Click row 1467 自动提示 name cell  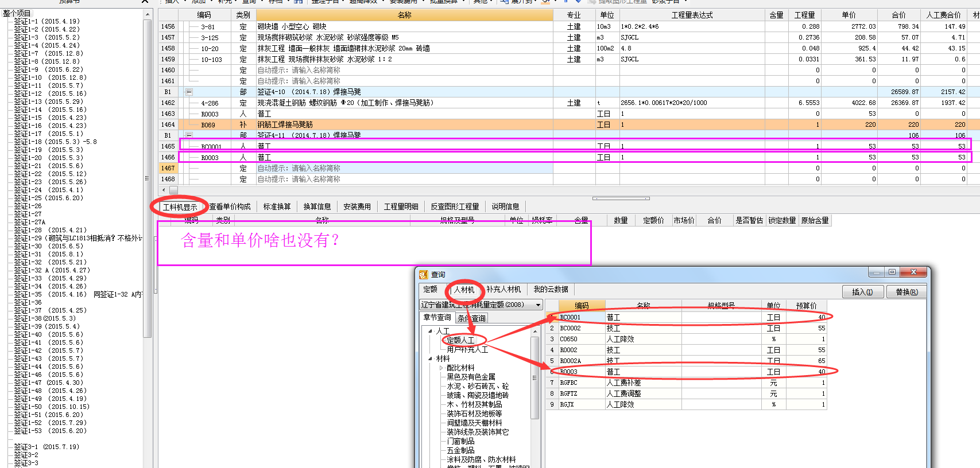tap(404, 168)
